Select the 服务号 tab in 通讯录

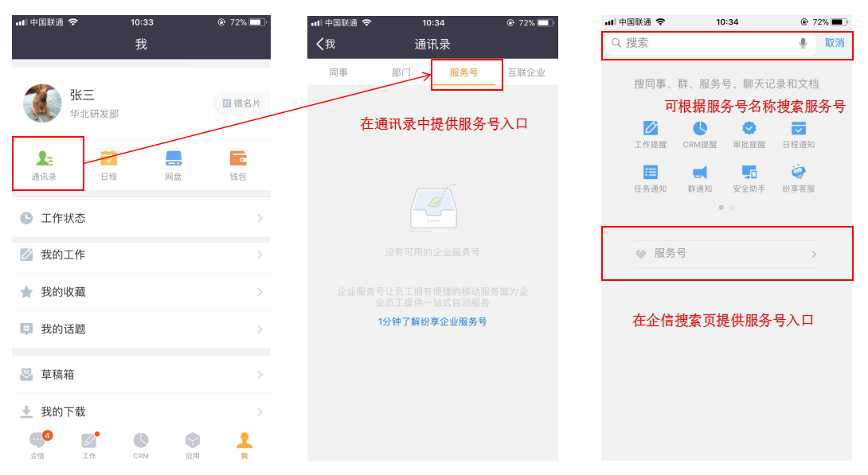pyautogui.click(x=464, y=72)
